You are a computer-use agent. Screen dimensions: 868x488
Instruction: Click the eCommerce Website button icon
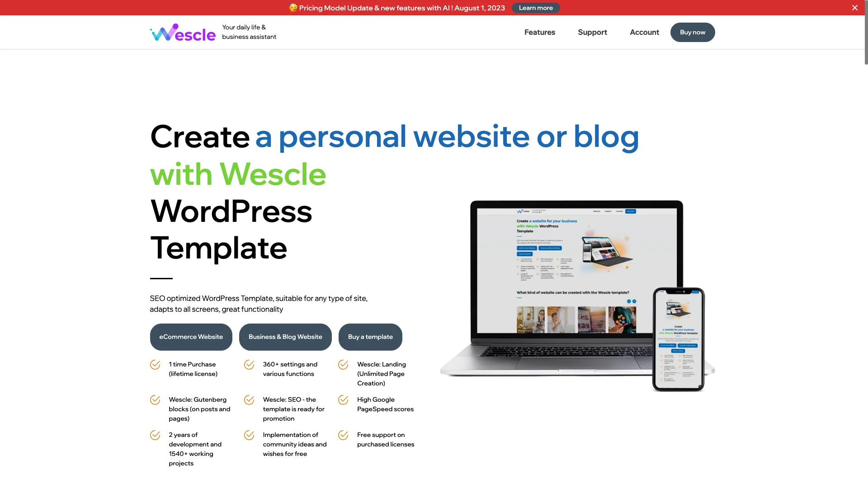[191, 337]
